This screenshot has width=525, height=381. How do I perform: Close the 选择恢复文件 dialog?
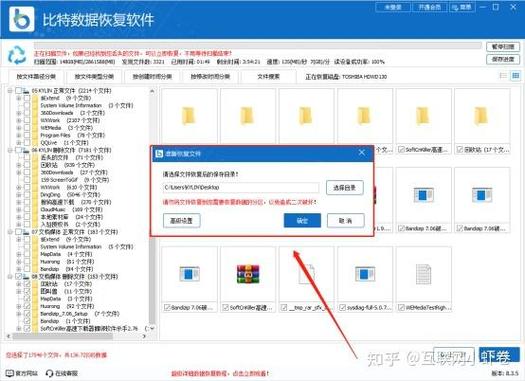pyautogui.click(x=362, y=153)
